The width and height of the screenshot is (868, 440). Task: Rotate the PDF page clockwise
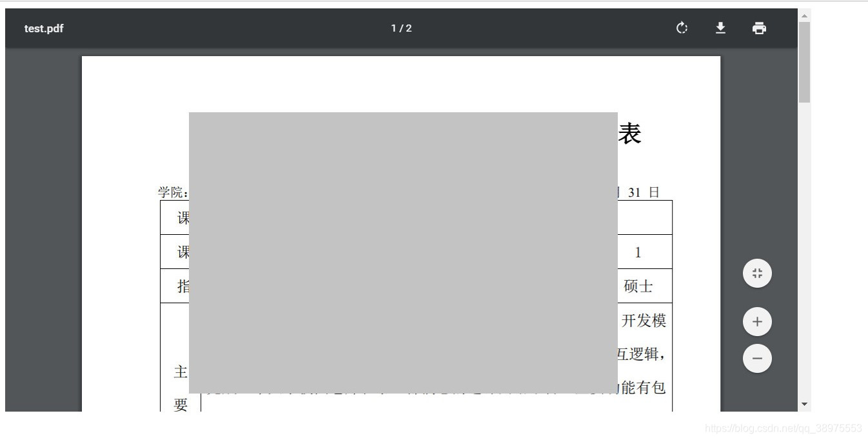tap(682, 28)
